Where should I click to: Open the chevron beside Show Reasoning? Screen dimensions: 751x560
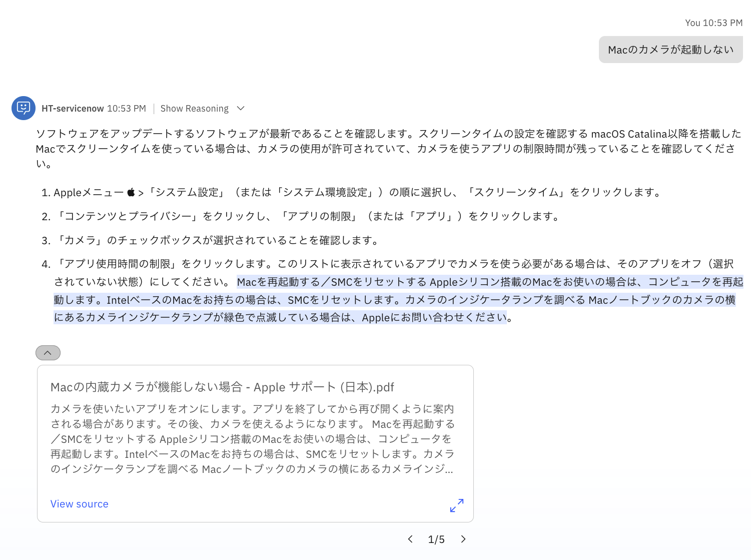241,109
